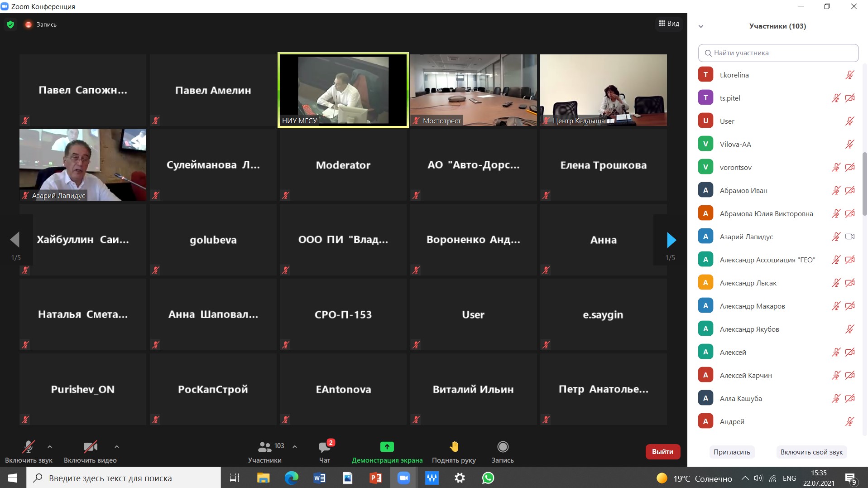
Task: Click the РосКапСтрой participant tile
Action: point(213,389)
